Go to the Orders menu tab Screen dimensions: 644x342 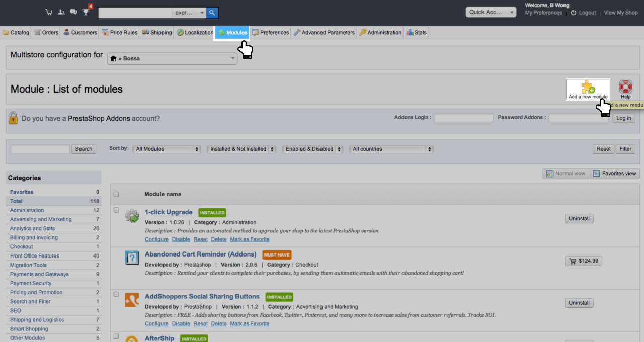click(46, 33)
